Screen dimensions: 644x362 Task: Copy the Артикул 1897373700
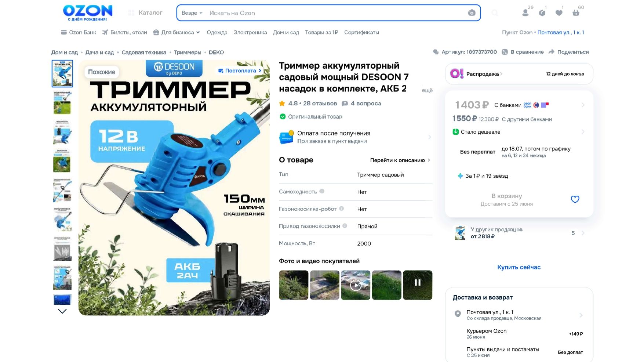[x=465, y=52]
